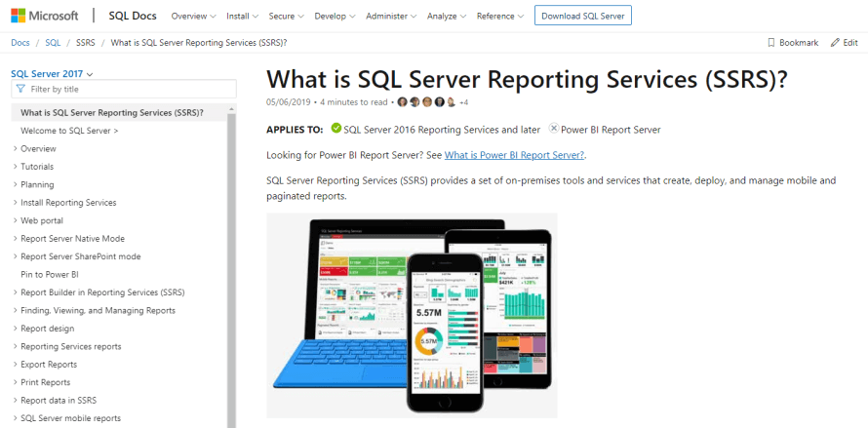Click the SSRS breadcrumb

point(86,43)
